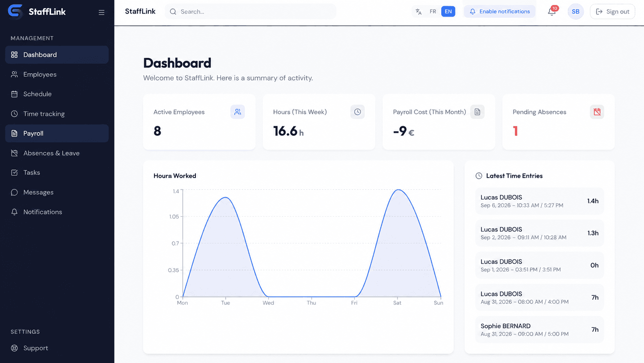Select EN language option
The height and width of the screenshot is (363, 644).
coord(448,12)
